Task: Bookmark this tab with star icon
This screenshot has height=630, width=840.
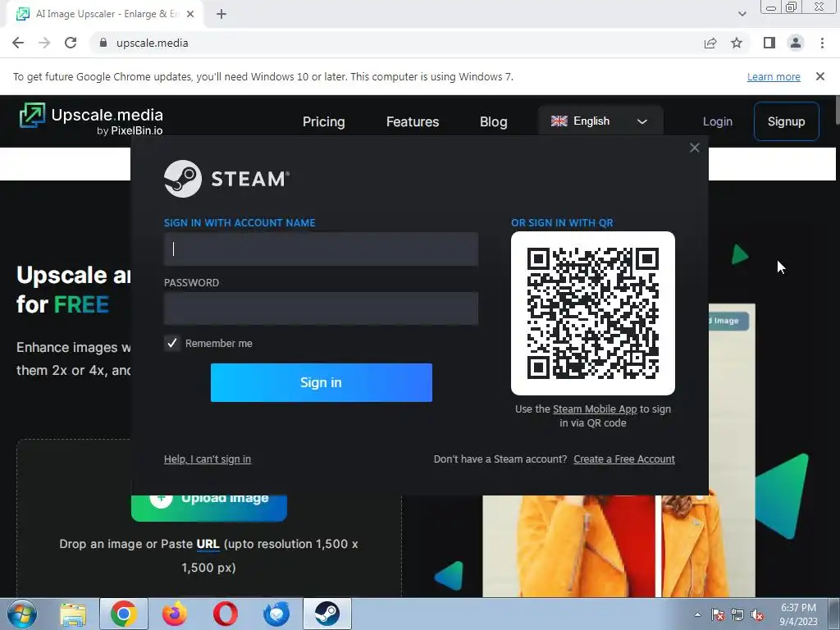Action: (x=737, y=43)
